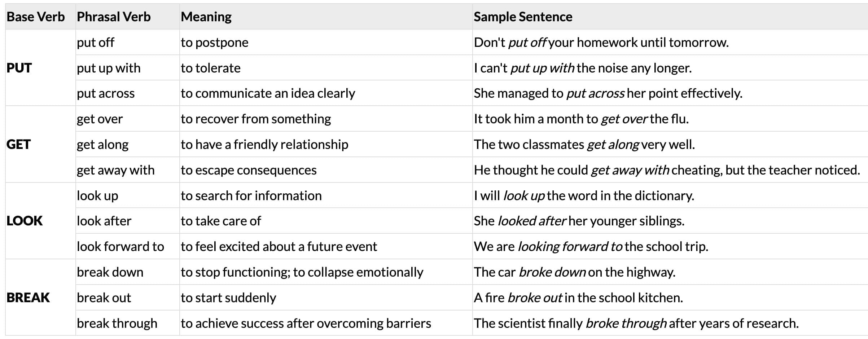Select the BREAK base verb cell

click(28, 298)
